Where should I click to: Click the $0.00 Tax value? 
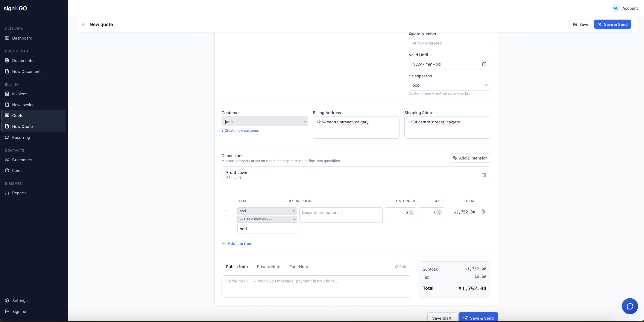click(480, 277)
